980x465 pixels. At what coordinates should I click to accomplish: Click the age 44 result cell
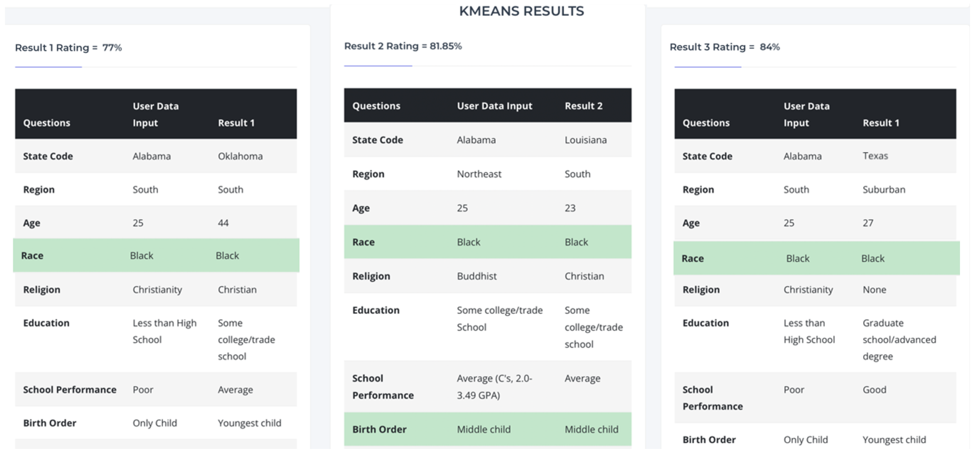223,223
